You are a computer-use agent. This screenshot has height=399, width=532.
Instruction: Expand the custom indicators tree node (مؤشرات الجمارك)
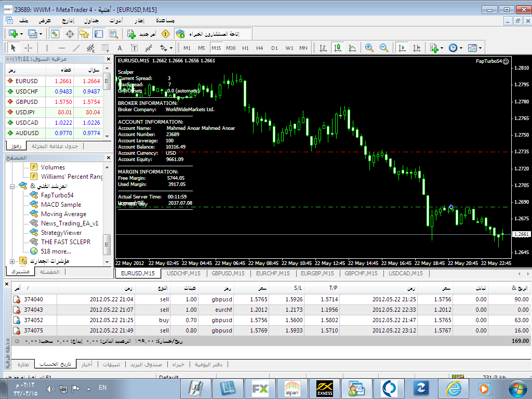click(x=12, y=261)
